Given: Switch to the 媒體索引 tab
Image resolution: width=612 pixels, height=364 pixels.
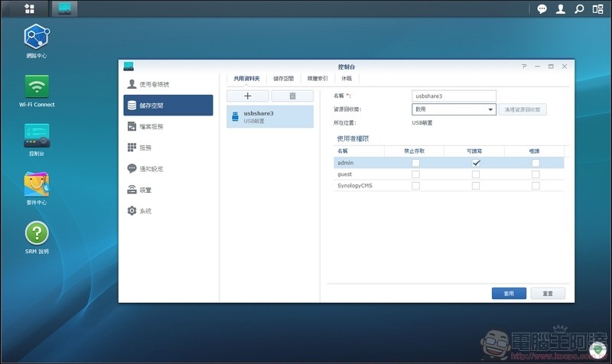Looking at the screenshot, I should coord(317,79).
